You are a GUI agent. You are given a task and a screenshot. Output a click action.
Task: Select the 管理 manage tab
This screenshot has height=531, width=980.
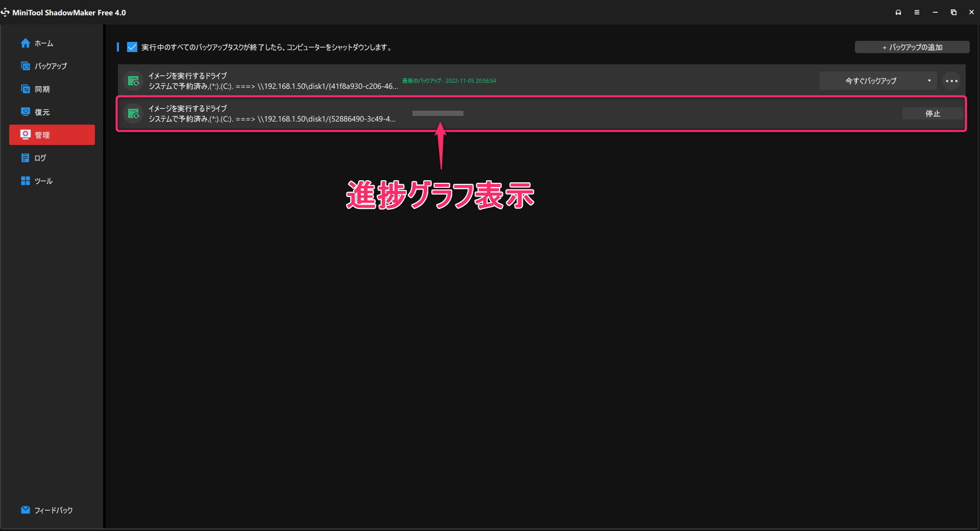(x=52, y=135)
